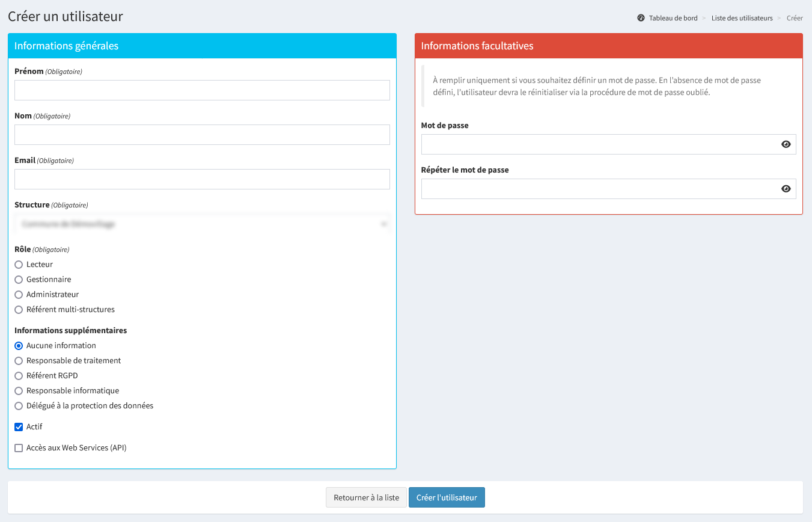Click the Créer l'utilisateur button
This screenshot has height=522, width=812.
[447, 497]
